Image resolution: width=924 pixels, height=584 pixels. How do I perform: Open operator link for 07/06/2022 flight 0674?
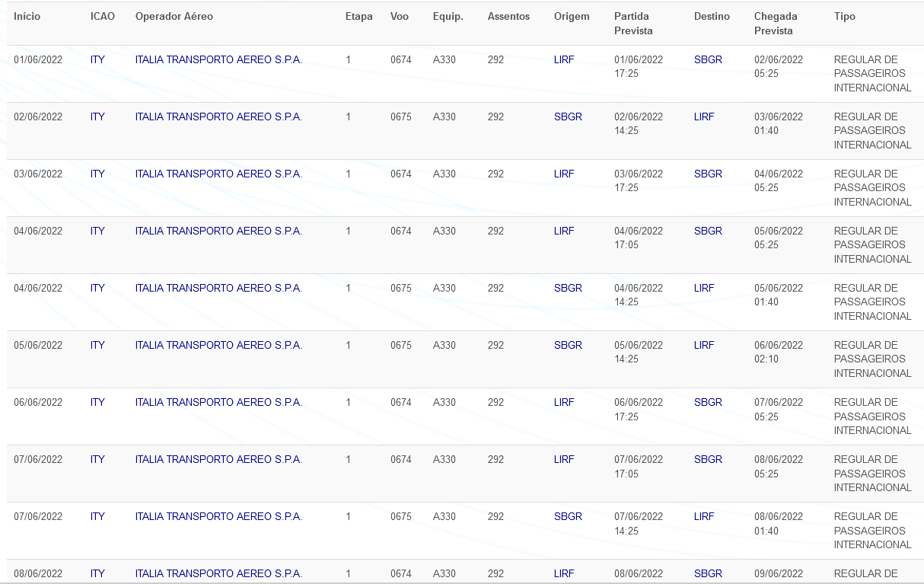[x=218, y=459]
